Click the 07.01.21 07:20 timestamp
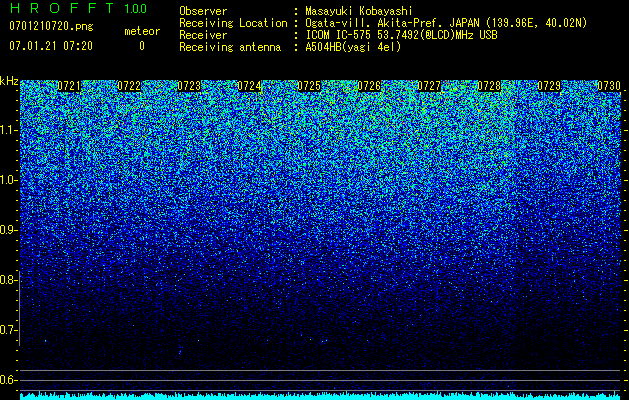 pyautogui.click(x=51, y=46)
